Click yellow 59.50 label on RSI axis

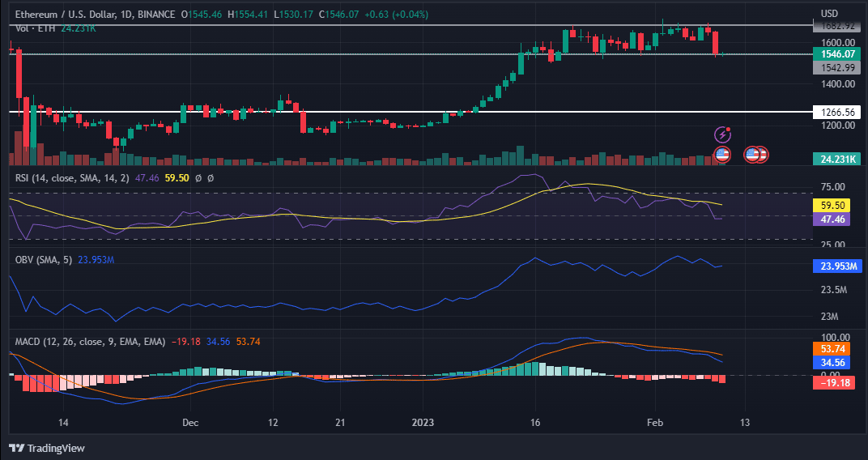pos(831,206)
